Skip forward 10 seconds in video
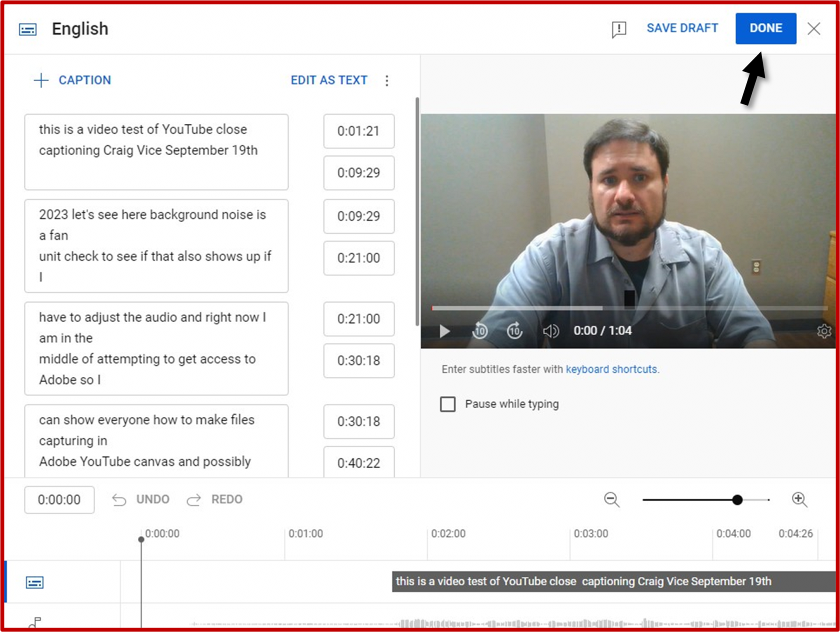The width and height of the screenshot is (840, 632). [514, 330]
